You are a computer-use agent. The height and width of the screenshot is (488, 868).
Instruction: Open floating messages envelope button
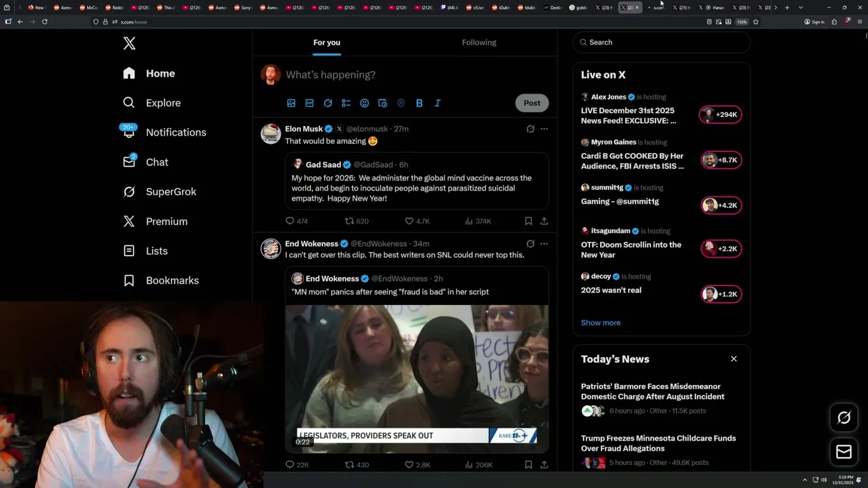click(x=844, y=451)
